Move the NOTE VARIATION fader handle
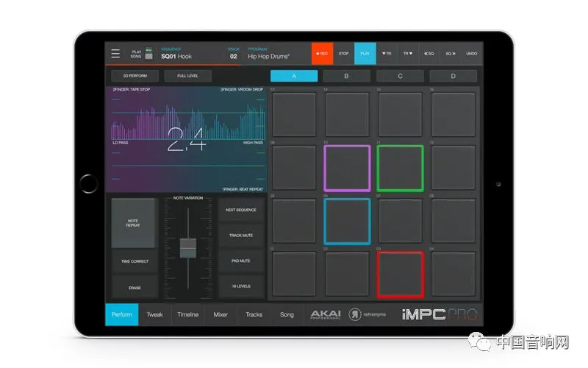This screenshot has height=368, width=588. coord(188,248)
